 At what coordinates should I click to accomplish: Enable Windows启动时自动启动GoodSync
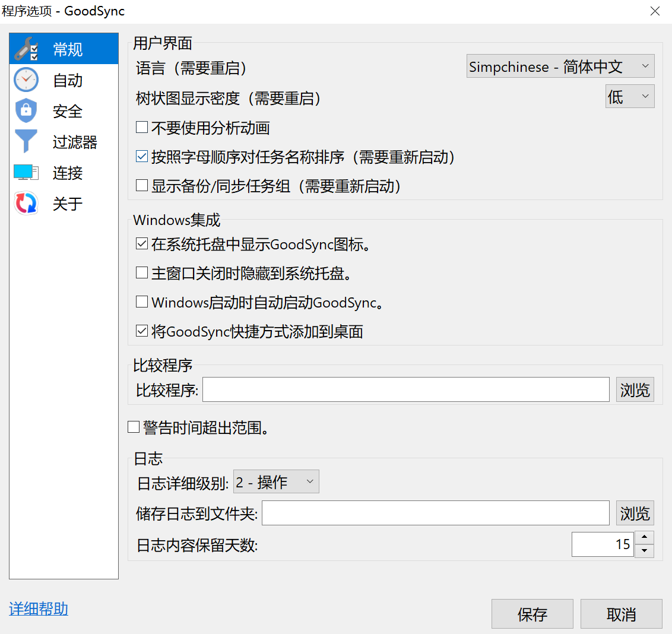pyautogui.click(x=142, y=302)
